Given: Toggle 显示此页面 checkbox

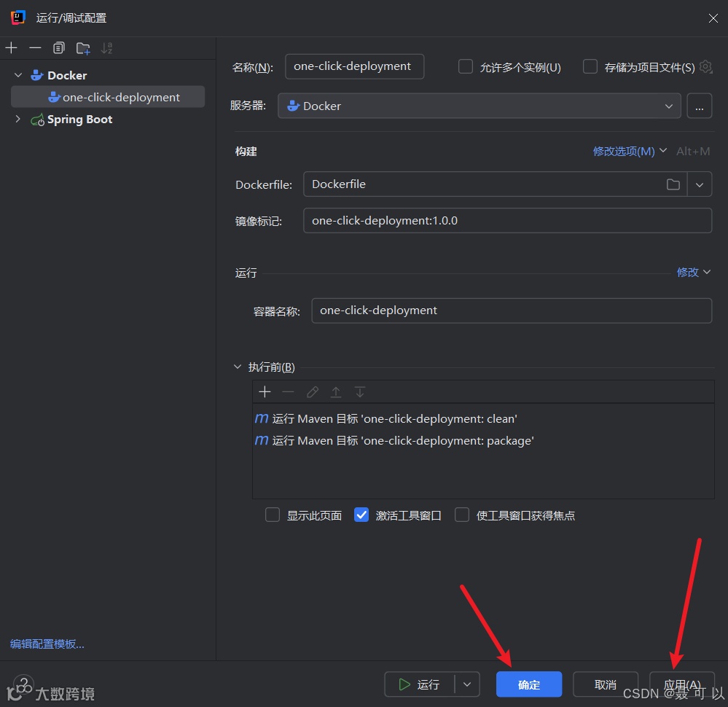Looking at the screenshot, I should coord(272,515).
